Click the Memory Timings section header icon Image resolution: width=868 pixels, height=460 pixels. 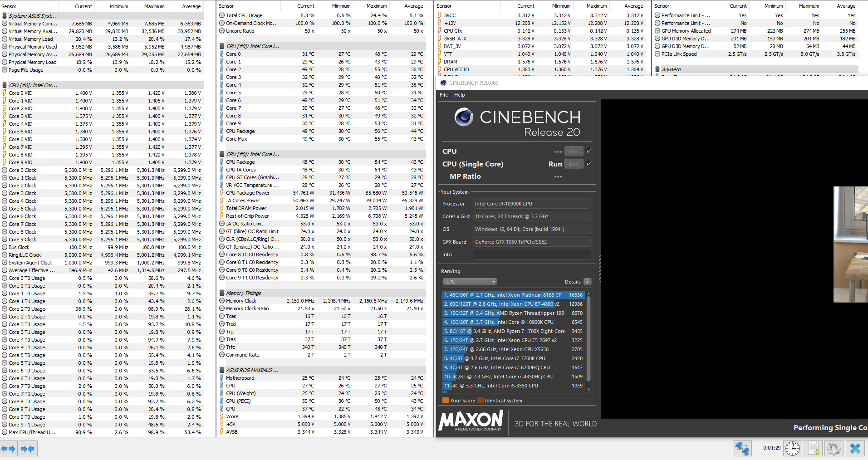[x=222, y=293]
